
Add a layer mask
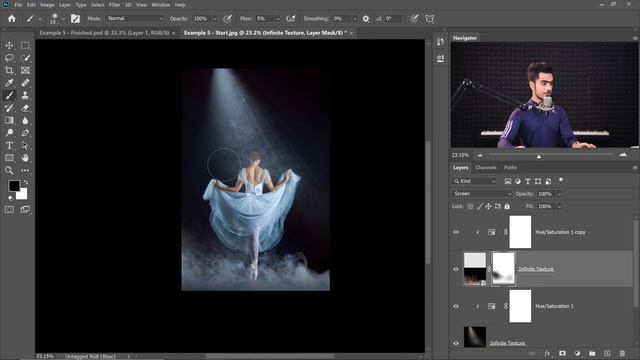(562, 353)
